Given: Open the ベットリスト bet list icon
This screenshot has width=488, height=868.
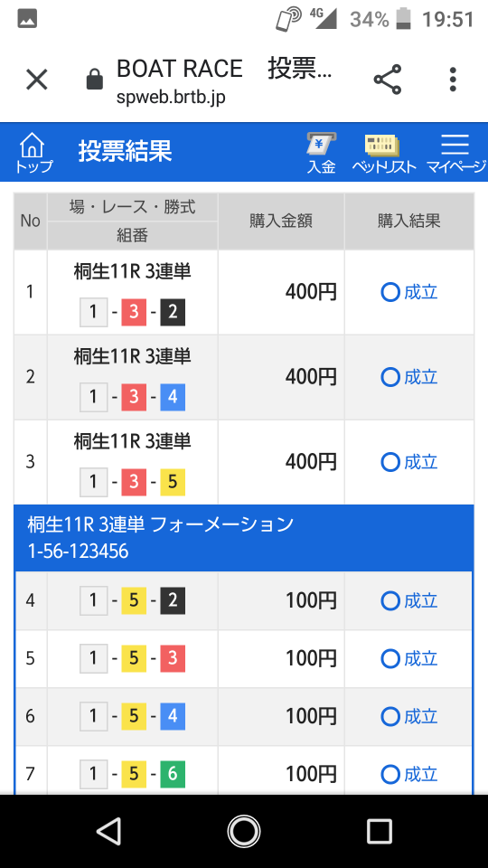Looking at the screenshot, I should (x=383, y=153).
